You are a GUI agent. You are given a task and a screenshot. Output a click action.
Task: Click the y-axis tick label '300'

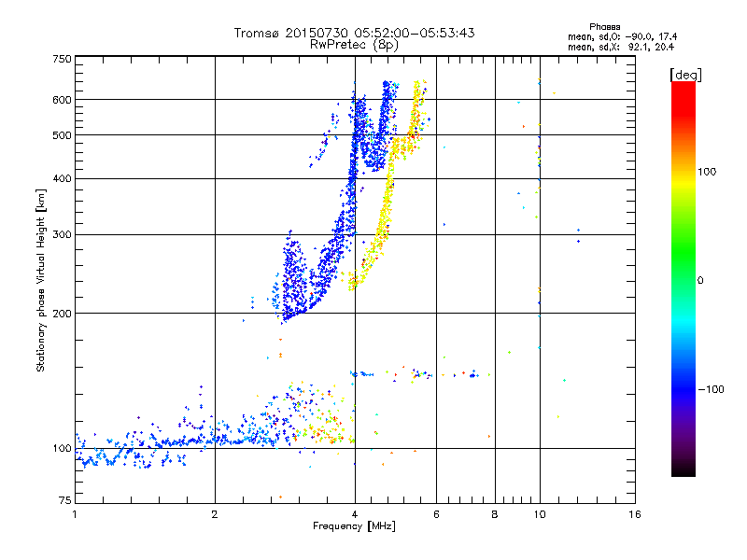63,234
